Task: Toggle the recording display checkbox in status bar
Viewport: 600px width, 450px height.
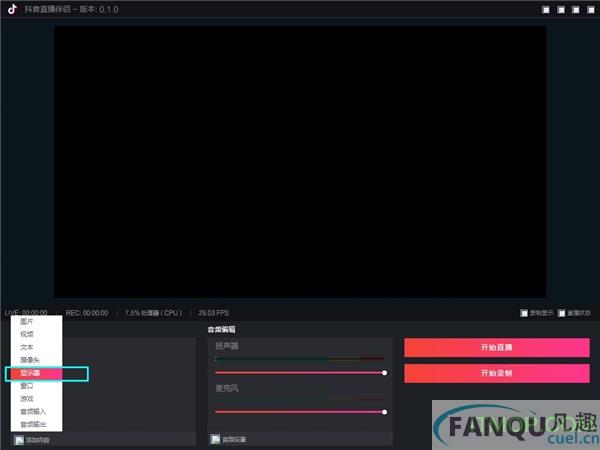Action: (524, 313)
